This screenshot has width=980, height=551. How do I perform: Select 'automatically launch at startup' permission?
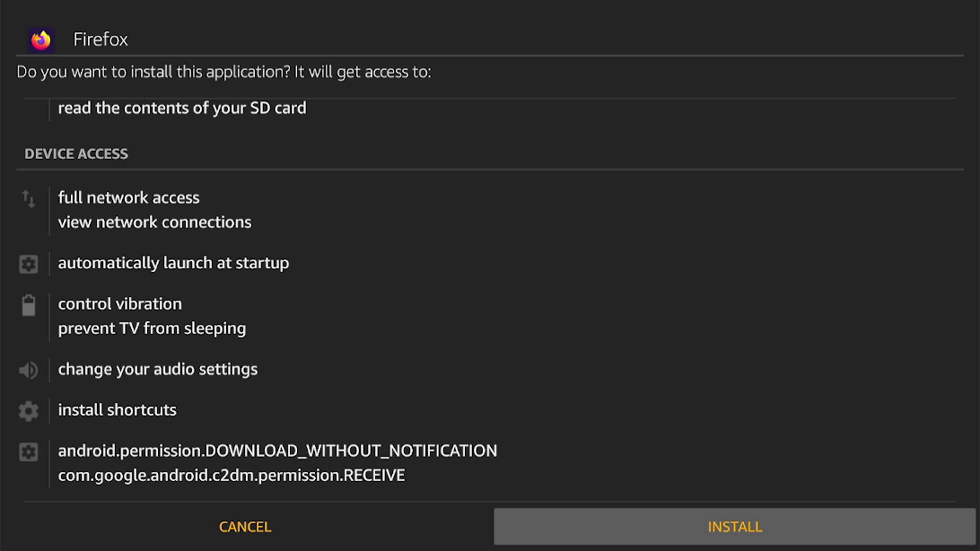pos(173,263)
